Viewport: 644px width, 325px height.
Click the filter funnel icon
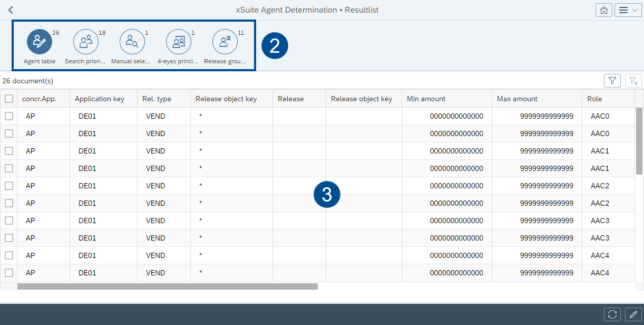612,81
